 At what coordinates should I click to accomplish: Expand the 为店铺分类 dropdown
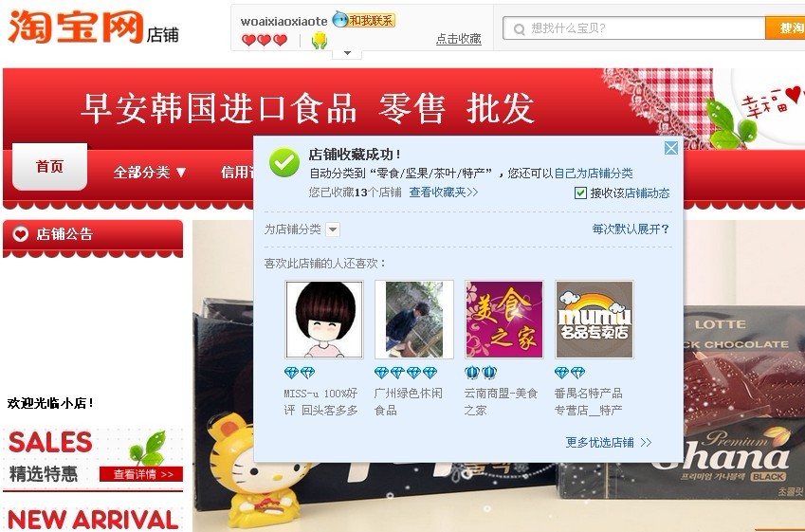(x=333, y=229)
